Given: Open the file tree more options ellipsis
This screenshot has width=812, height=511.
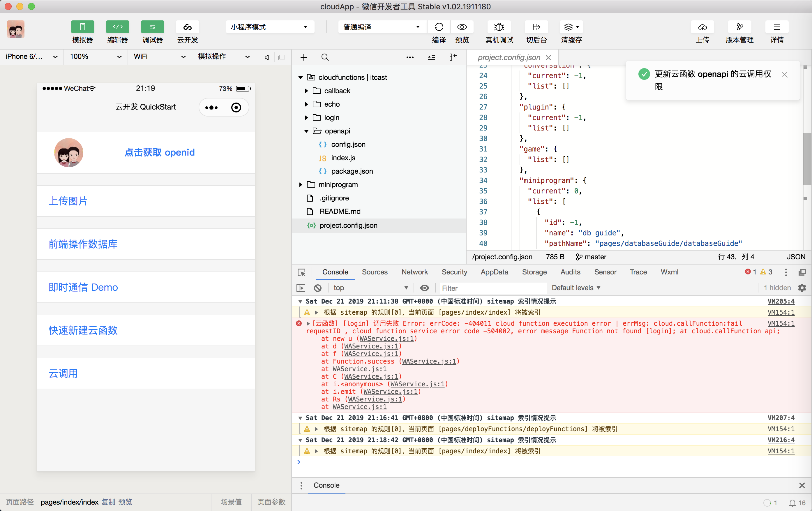Looking at the screenshot, I should point(410,57).
